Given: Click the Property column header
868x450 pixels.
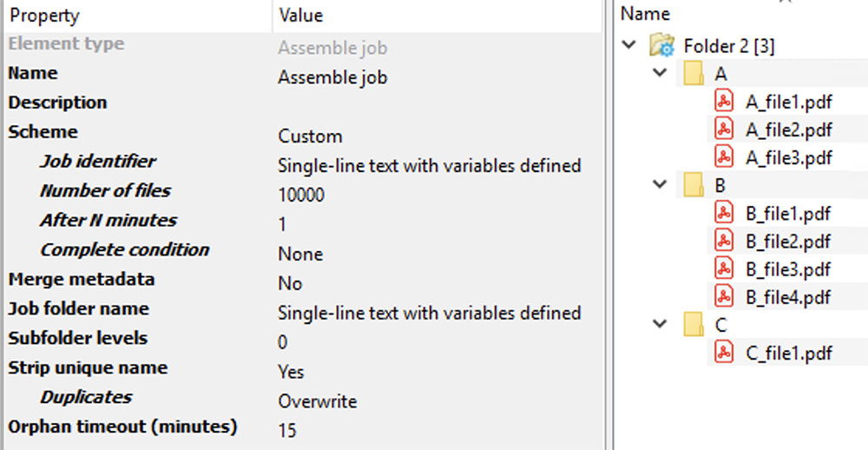Looking at the screenshot, I should (x=43, y=16).
